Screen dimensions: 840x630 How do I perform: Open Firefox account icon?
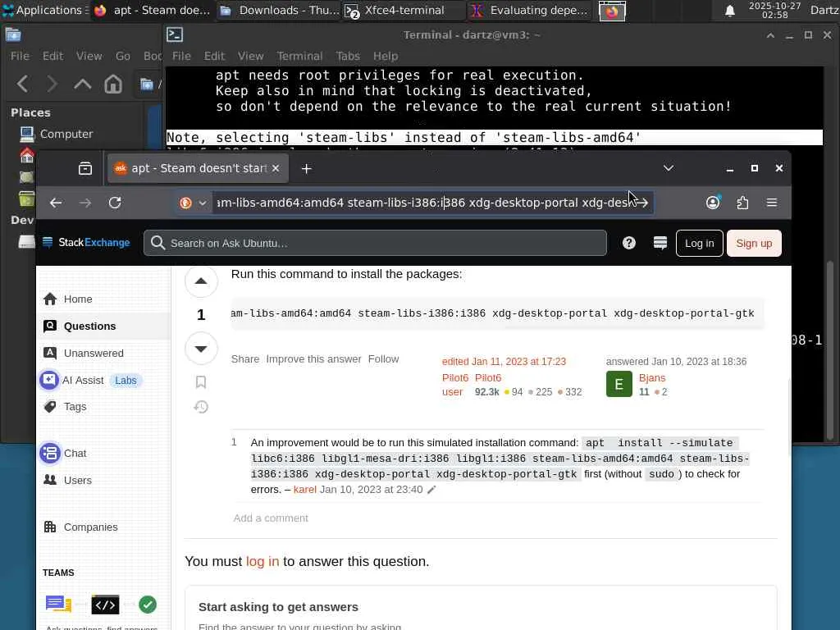[x=713, y=203]
